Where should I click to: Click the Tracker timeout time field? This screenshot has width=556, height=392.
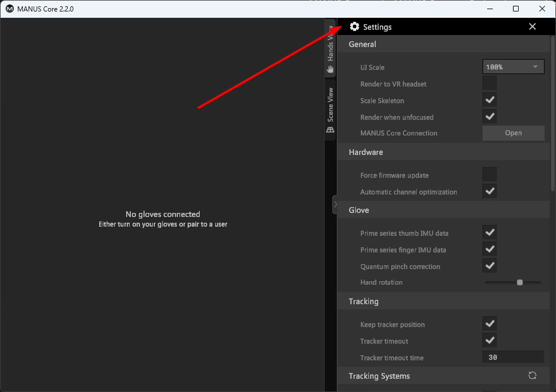coord(513,358)
